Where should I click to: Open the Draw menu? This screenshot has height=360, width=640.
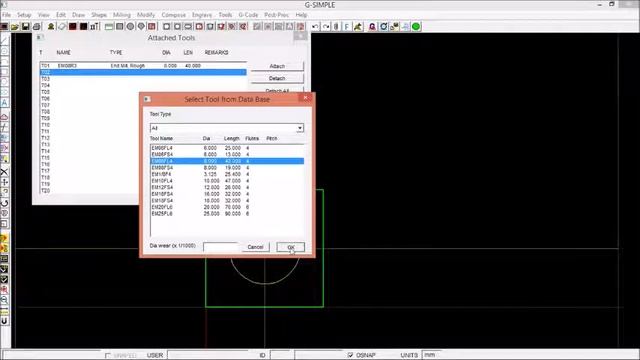tap(78, 15)
